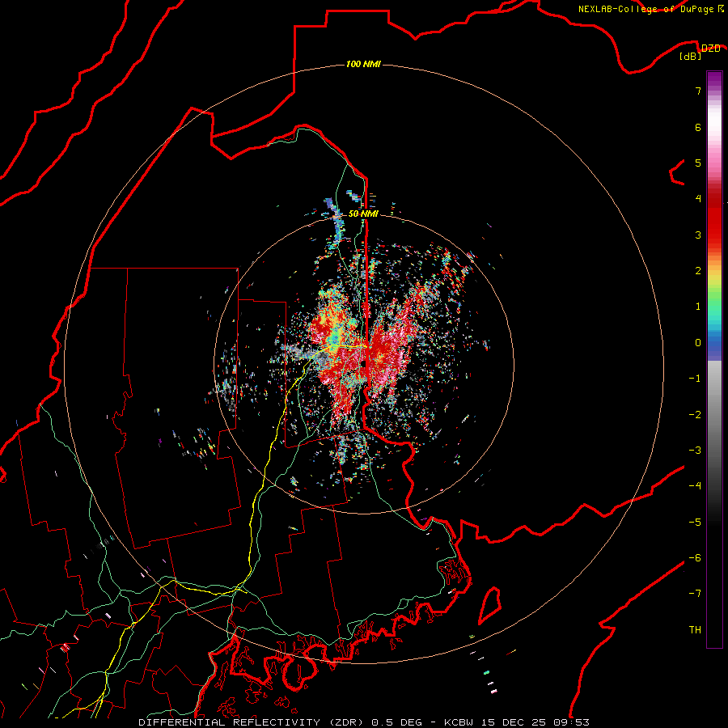Click the -1 value on the color scale
The height and width of the screenshot is (728, 728).
pos(695,379)
